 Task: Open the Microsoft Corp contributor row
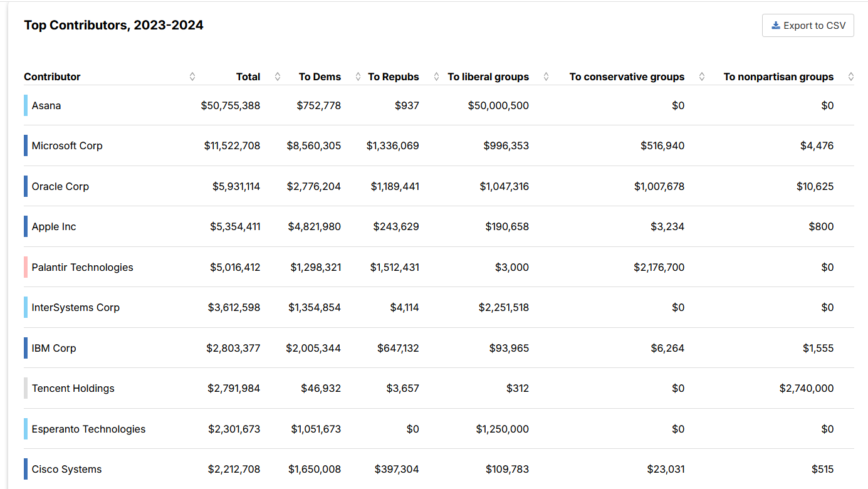pyautogui.click(x=67, y=145)
